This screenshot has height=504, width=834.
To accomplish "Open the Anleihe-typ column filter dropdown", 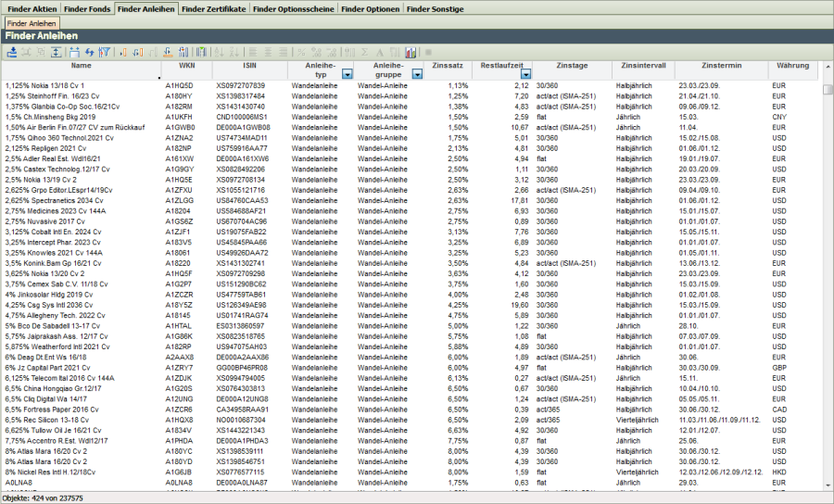I will 347,73.
